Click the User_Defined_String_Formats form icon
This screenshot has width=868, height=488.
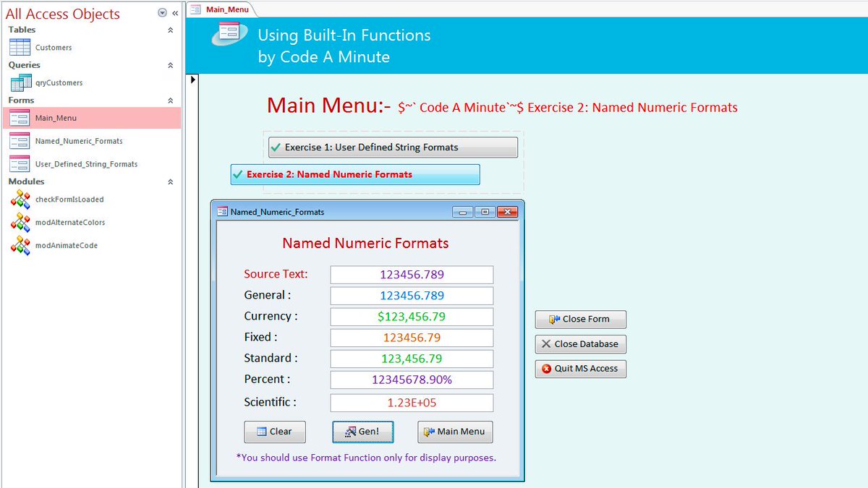pos(20,164)
